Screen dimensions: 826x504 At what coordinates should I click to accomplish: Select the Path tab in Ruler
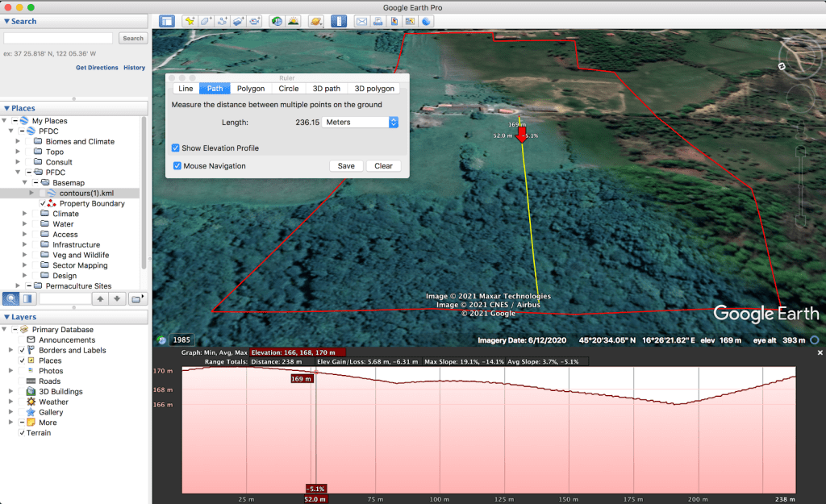[215, 89]
